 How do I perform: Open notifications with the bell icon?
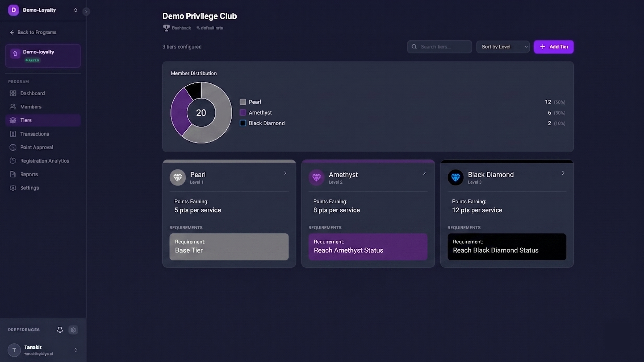pos(60,330)
